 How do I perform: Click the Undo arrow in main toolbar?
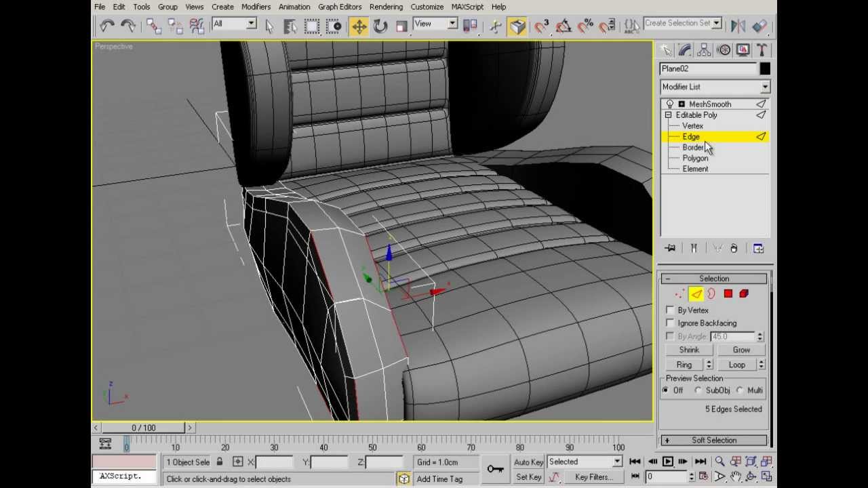(107, 26)
